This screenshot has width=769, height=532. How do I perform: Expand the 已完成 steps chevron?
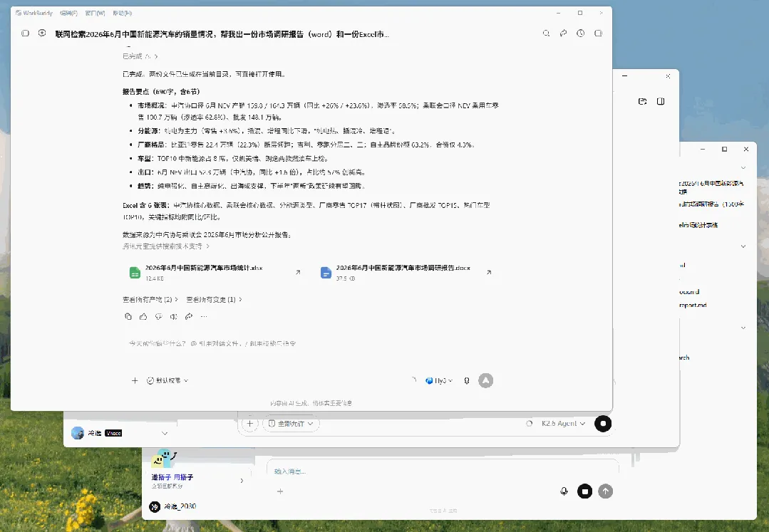pos(156,56)
